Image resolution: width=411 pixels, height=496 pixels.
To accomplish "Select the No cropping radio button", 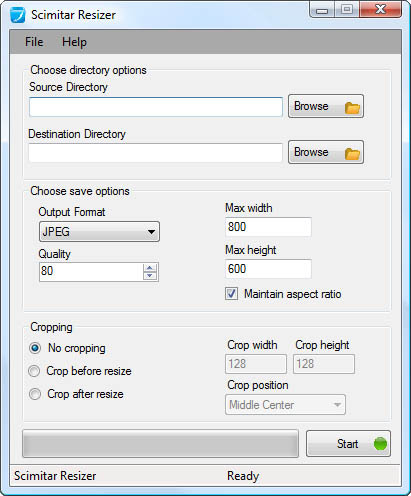I will point(35,348).
